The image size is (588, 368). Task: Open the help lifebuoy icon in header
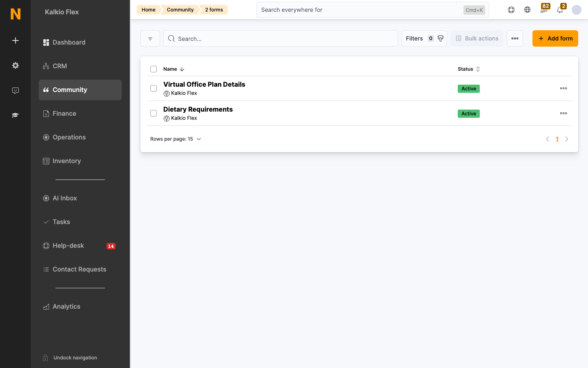511,10
